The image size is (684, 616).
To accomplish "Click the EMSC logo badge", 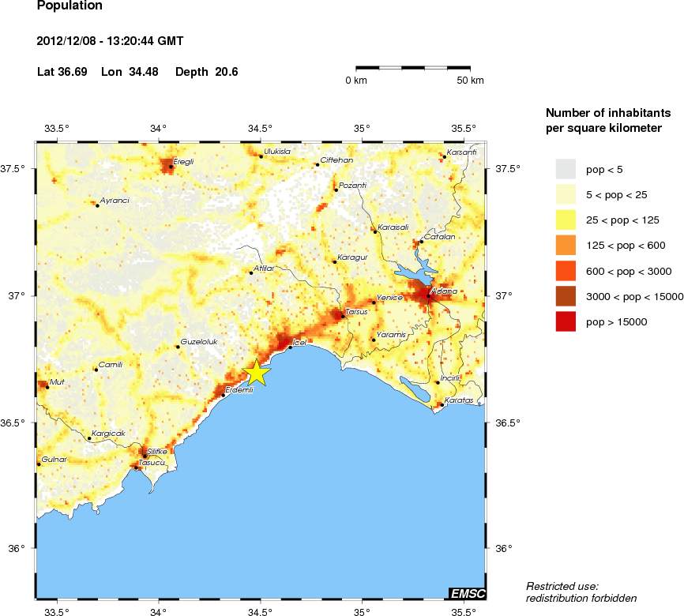I will pos(466,593).
